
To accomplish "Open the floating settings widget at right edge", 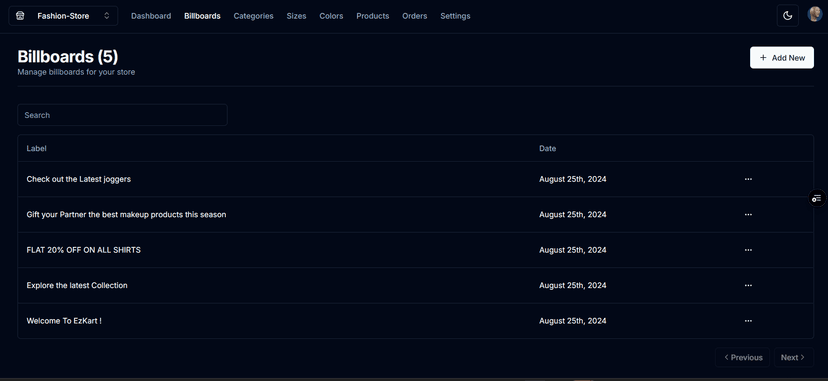I will 817,198.
